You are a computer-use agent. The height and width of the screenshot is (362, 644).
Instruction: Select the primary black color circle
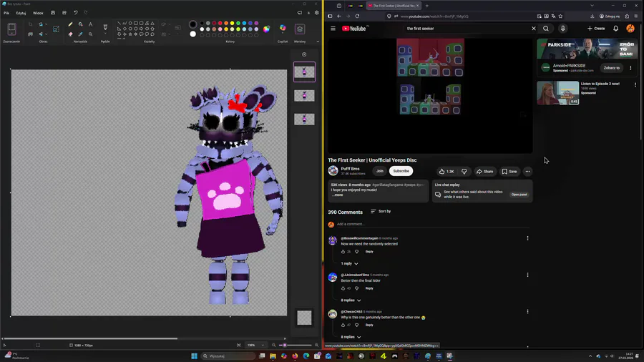pyautogui.click(x=192, y=24)
